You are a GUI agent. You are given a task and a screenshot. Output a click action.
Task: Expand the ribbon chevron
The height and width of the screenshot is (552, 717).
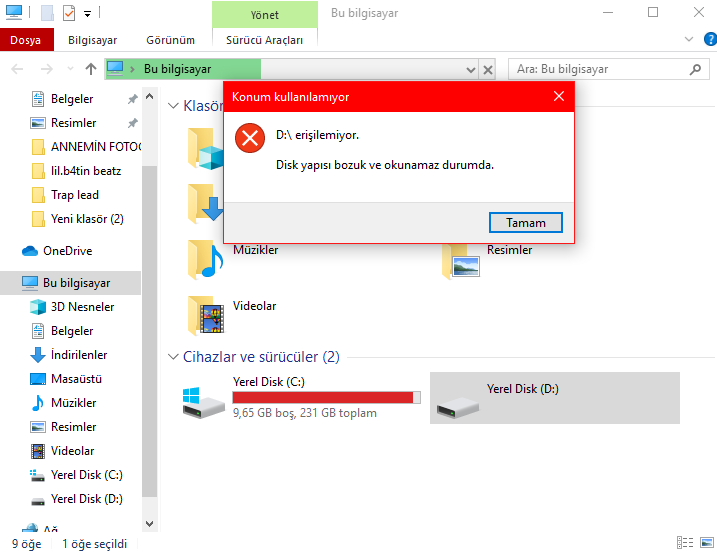point(689,39)
